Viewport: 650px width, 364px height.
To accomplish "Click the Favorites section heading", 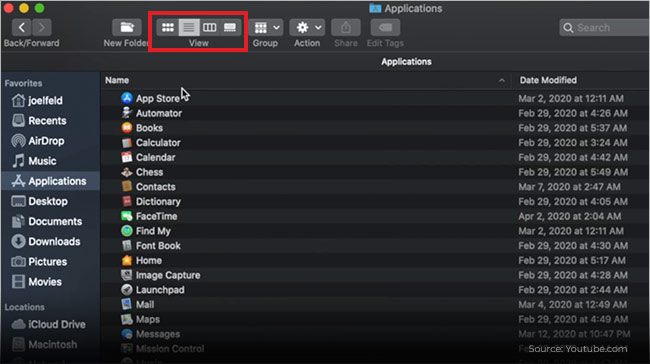I will [x=23, y=83].
